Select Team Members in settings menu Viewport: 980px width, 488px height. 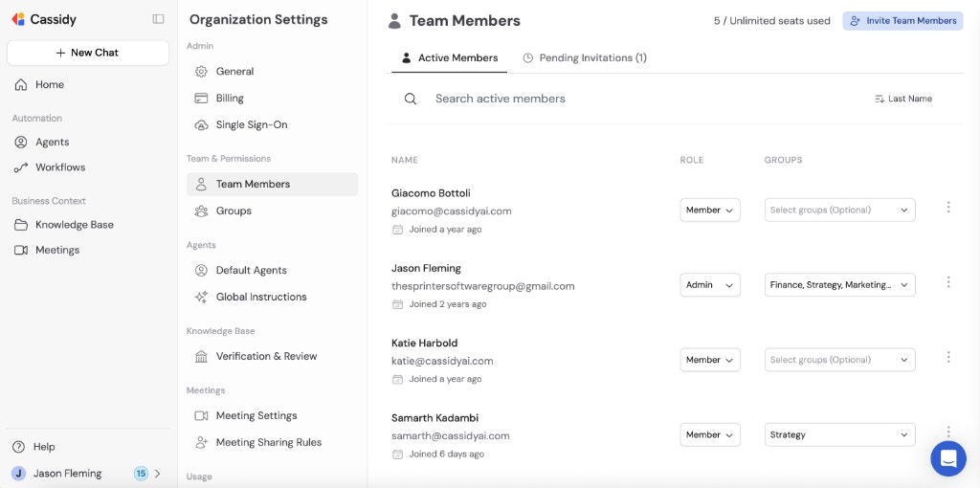(272, 185)
